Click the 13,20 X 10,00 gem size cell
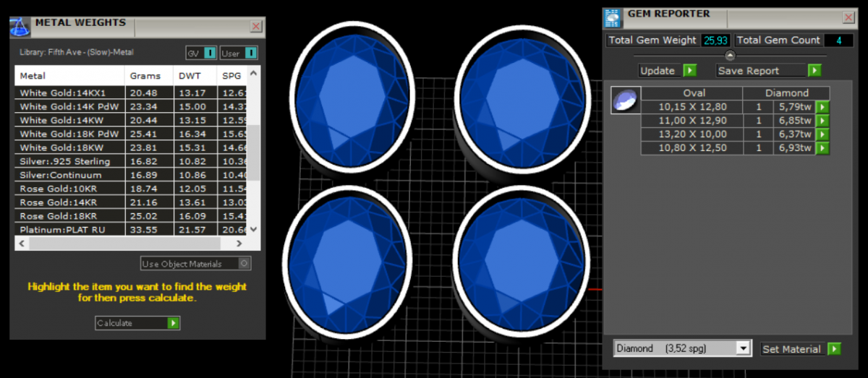868x378 pixels. click(692, 134)
